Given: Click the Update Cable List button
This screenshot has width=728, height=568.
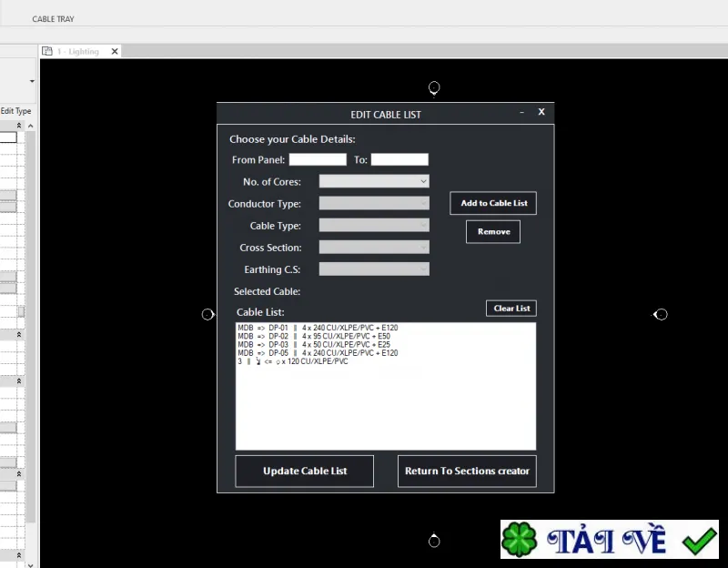Looking at the screenshot, I should (x=305, y=471).
